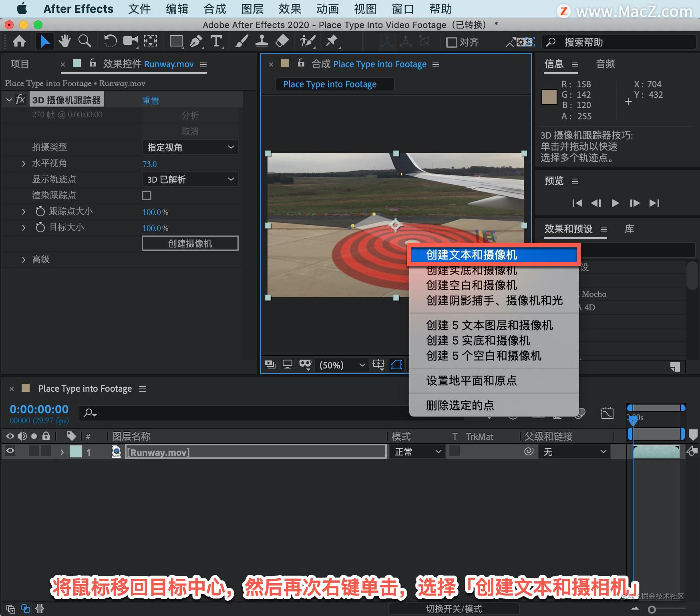Click the Place Type into Footage breadcrumb button
The width and height of the screenshot is (700, 616).
coord(335,84)
